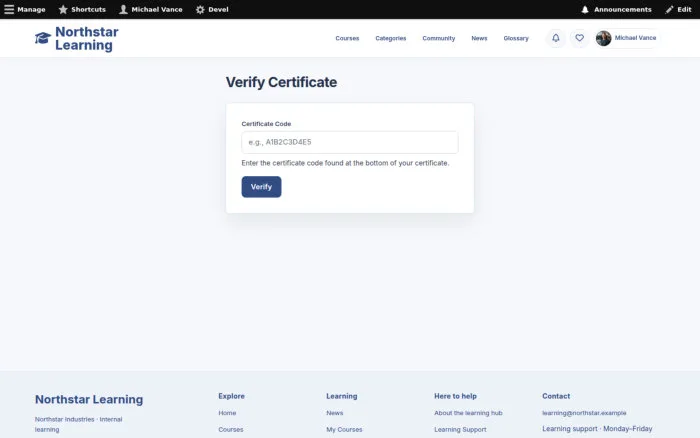This screenshot has height=438, width=700.
Task: Click the user silhouette icon in admin toolbar
Action: (123, 9)
